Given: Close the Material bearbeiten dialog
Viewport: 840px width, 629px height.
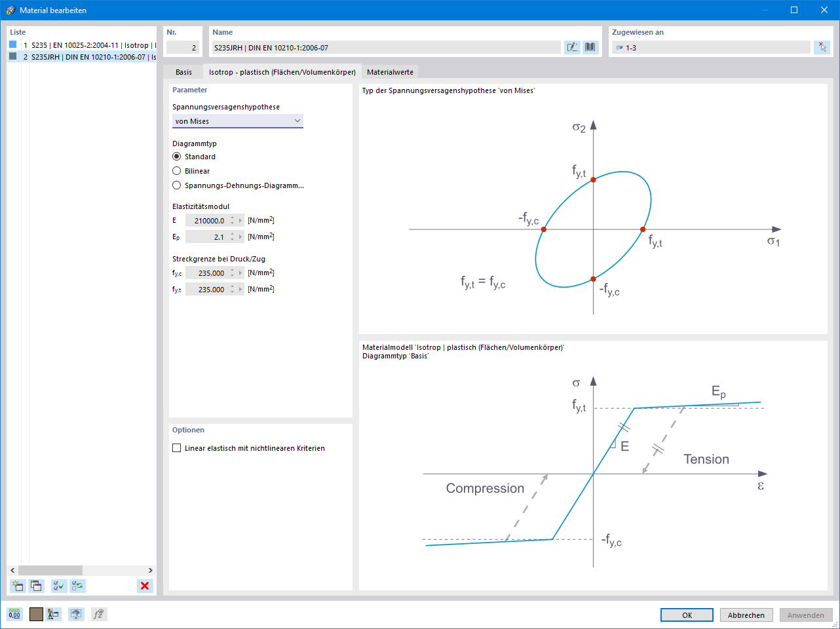Looking at the screenshot, I should coord(824,10).
